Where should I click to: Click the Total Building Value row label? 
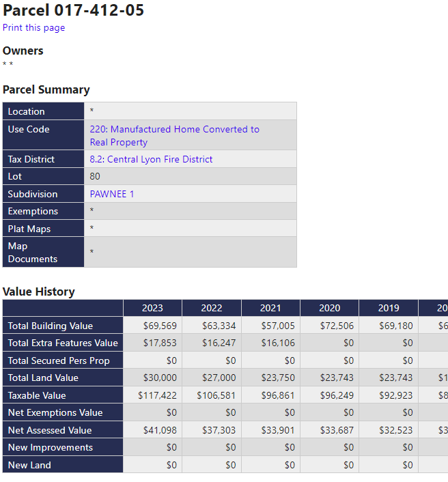pyautogui.click(x=51, y=326)
